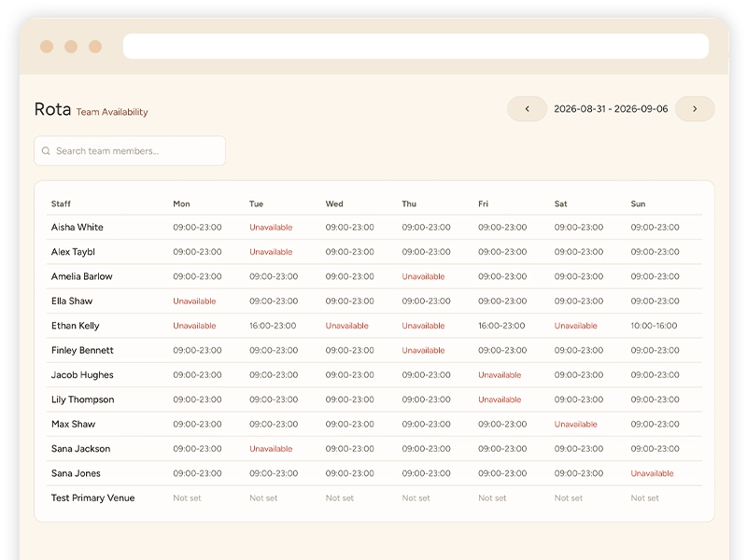The height and width of the screenshot is (560, 747).
Task: Select staff member Amelia Barlow
Action: [81, 276]
